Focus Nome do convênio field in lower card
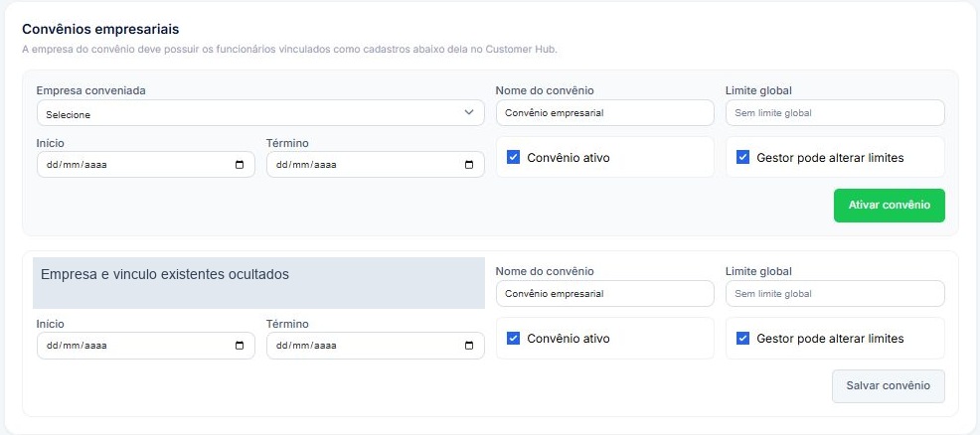The image size is (980, 435). (x=605, y=293)
